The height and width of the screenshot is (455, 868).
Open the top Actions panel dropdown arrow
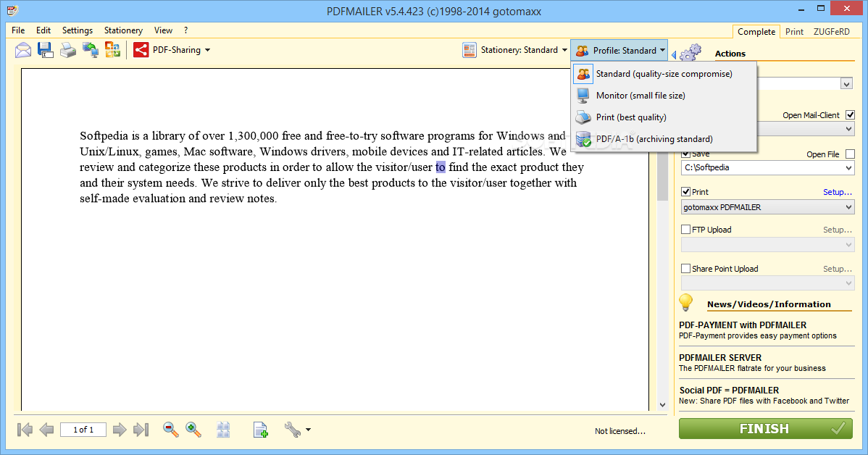846,84
